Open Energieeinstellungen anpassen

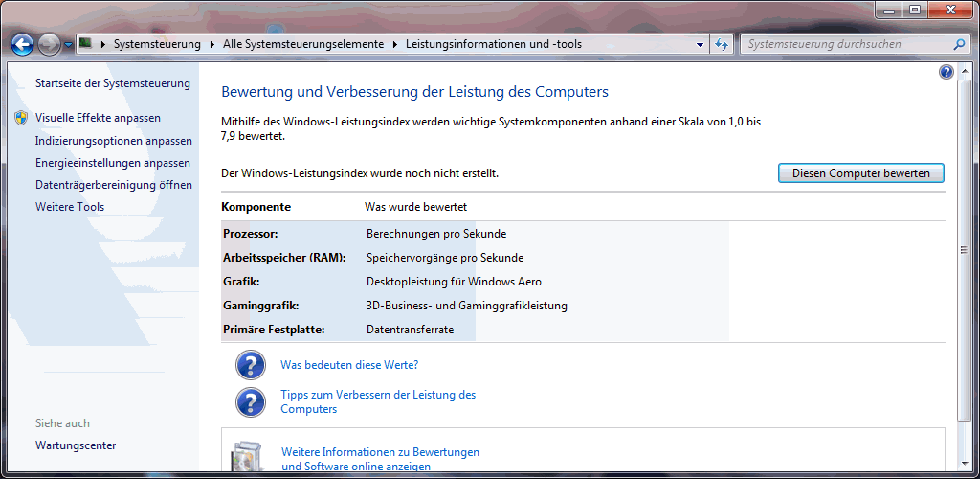(113, 163)
